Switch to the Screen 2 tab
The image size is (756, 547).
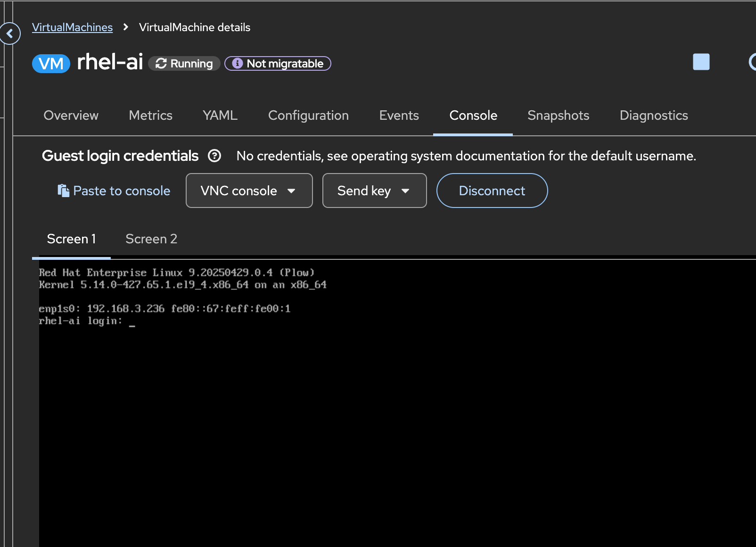pos(151,239)
